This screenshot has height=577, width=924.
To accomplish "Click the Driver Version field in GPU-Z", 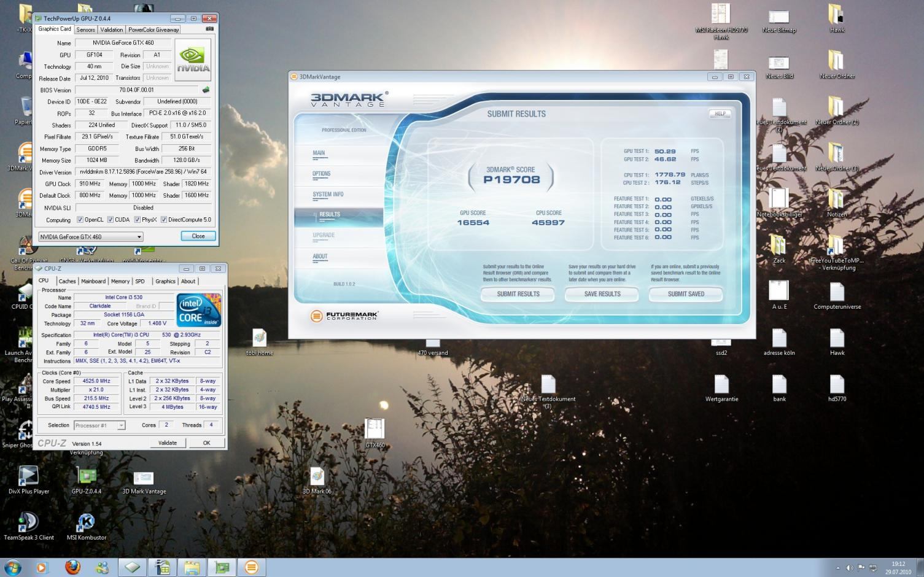I will point(143,172).
